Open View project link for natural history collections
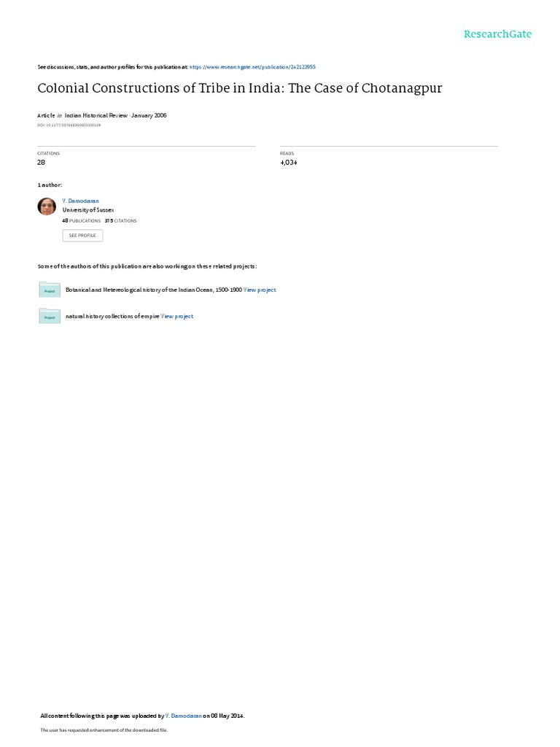The image size is (560, 747). pyautogui.click(x=176, y=317)
